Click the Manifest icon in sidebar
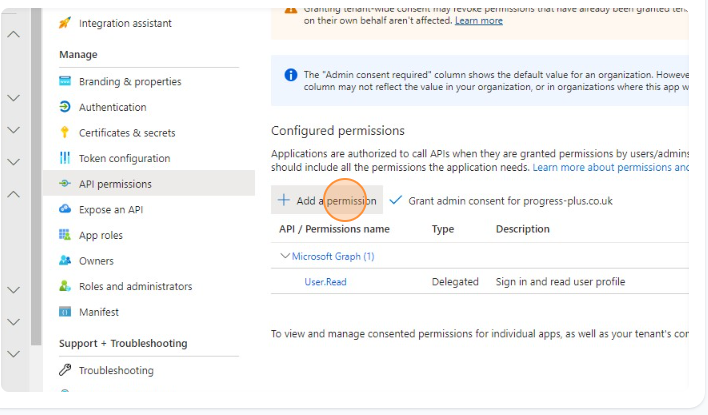Image resolution: width=708 pixels, height=415 pixels. [x=65, y=312]
